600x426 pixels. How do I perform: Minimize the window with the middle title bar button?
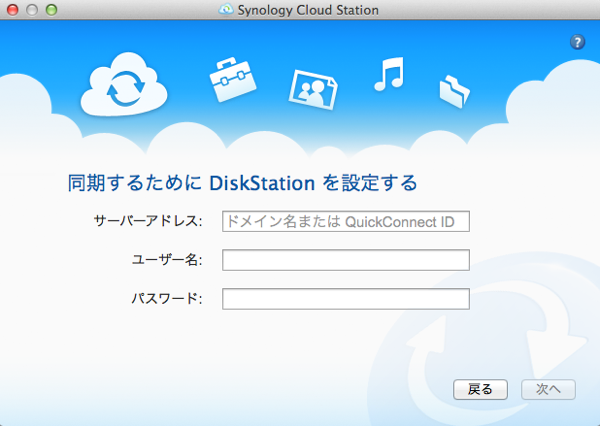tap(32, 10)
